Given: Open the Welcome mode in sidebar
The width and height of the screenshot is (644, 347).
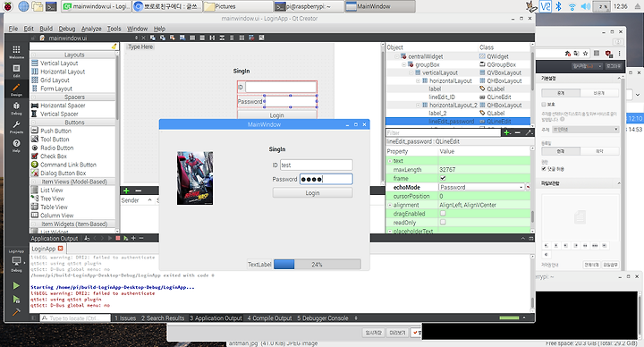Looking at the screenshot, I should point(16,51).
